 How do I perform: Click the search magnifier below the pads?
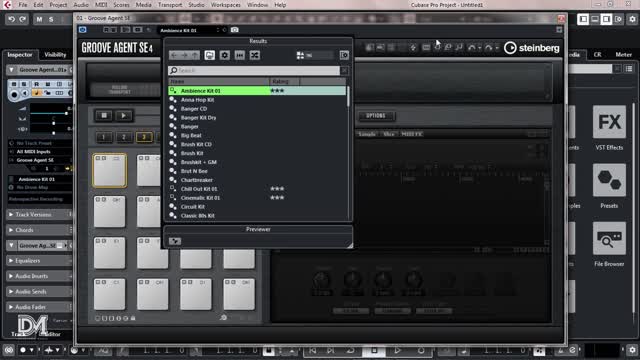tap(223, 317)
